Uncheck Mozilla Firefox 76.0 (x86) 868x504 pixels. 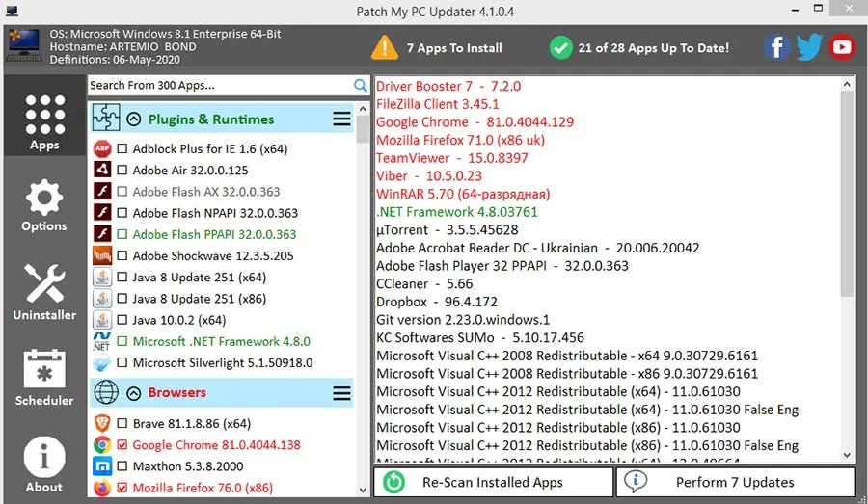point(122,488)
